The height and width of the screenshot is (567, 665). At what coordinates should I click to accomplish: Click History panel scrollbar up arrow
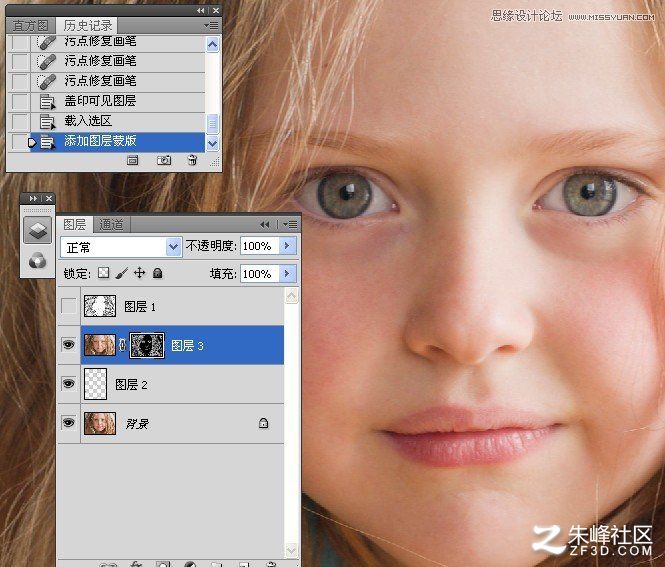[x=212, y=44]
